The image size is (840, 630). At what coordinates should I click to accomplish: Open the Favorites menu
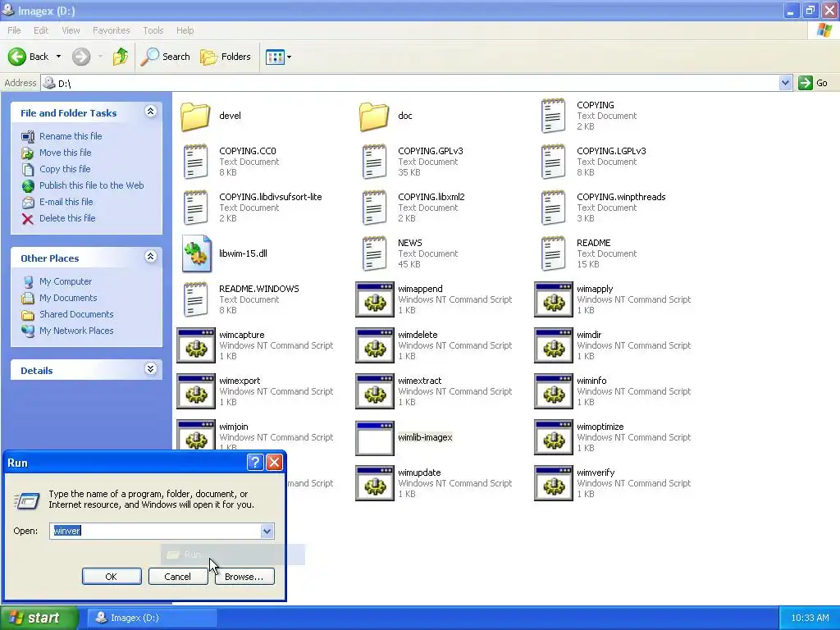(111, 30)
